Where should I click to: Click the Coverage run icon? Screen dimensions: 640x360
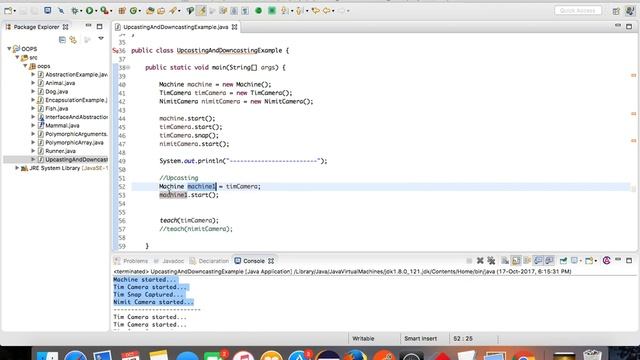pos(104,11)
